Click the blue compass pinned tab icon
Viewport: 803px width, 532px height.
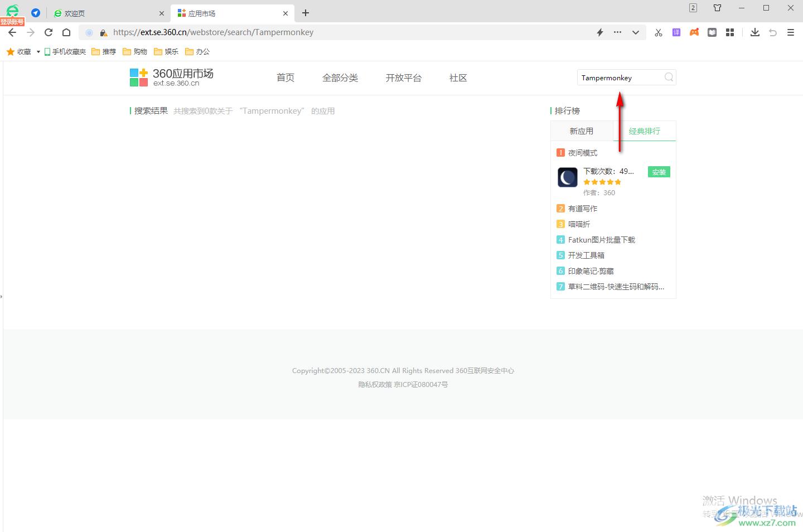[36, 13]
